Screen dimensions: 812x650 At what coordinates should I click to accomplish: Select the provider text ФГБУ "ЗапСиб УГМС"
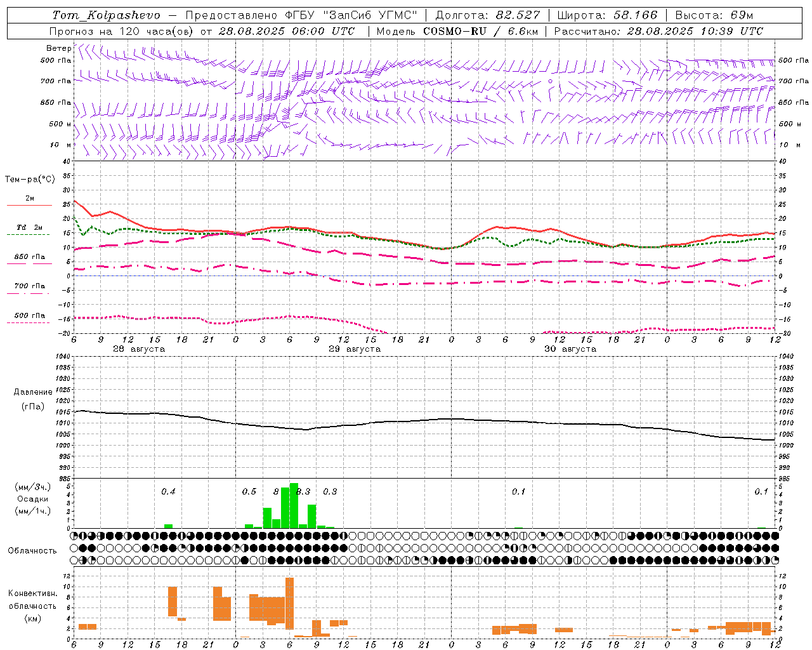(351, 15)
